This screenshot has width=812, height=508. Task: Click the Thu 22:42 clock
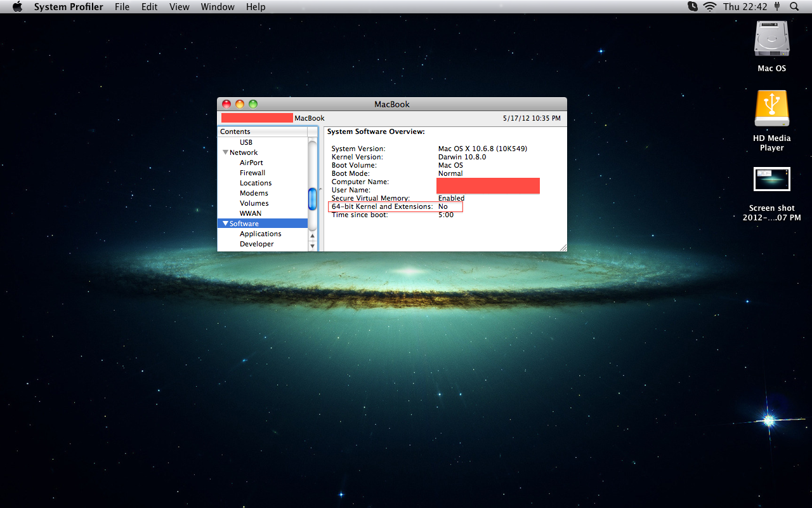point(745,7)
